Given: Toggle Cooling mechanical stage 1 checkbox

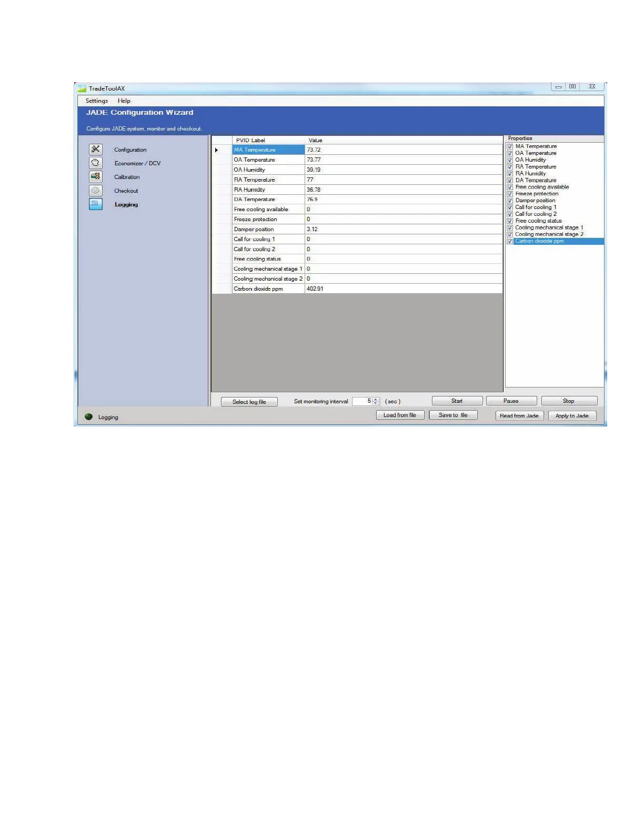Looking at the screenshot, I should (510, 227).
